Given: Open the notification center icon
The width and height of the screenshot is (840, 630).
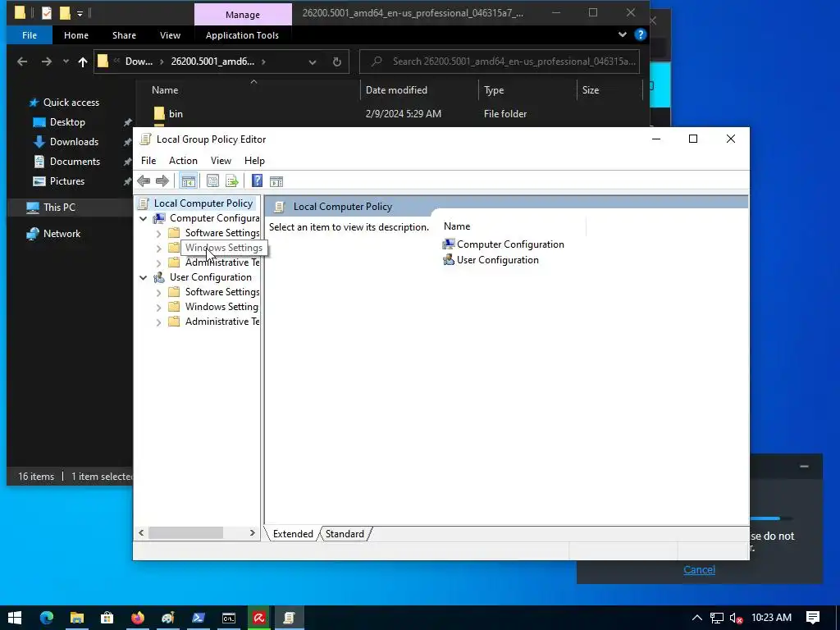Looking at the screenshot, I should pos(813,618).
